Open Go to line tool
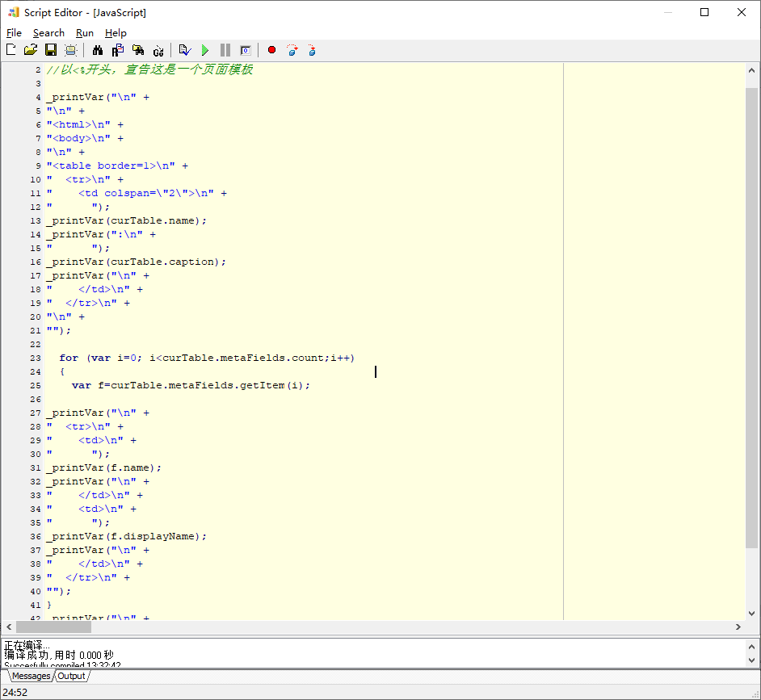Screen dimensions: 761x700 158,50
